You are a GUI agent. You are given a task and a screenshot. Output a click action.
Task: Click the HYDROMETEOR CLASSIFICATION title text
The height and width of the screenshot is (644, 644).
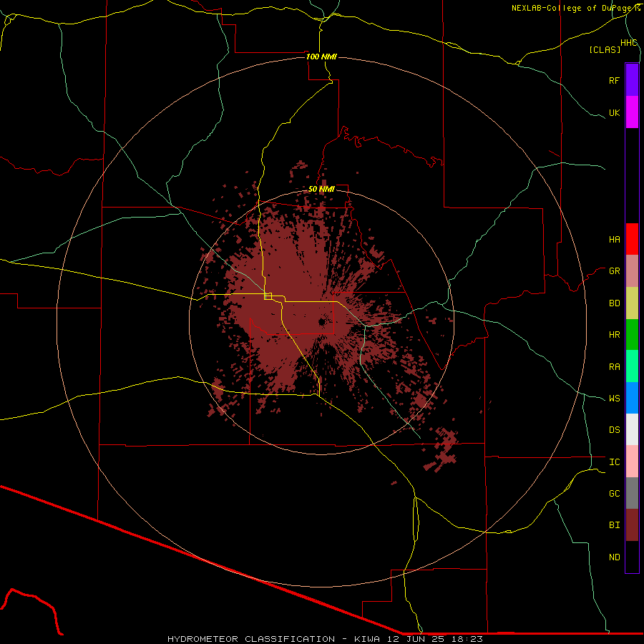[x=251, y=639]
